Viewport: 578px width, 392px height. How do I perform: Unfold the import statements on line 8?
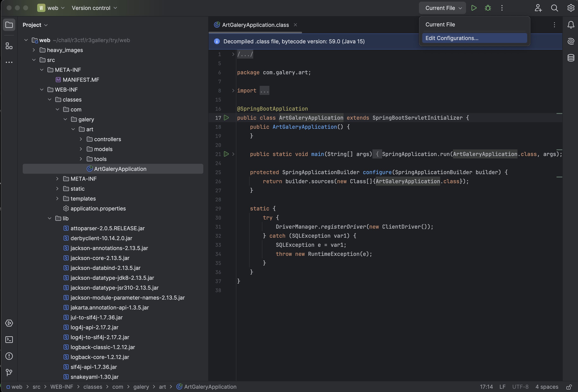[233, 90]
